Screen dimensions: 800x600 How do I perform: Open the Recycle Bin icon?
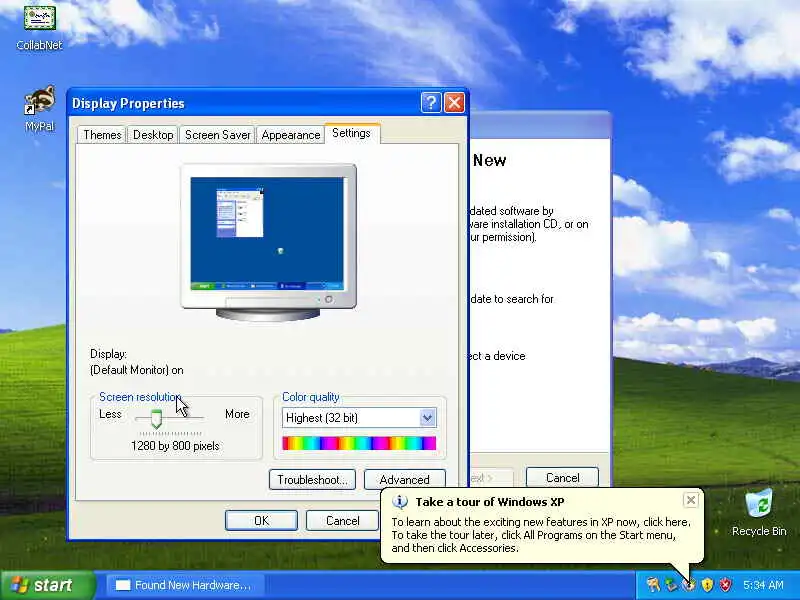[x=759, y=513]
